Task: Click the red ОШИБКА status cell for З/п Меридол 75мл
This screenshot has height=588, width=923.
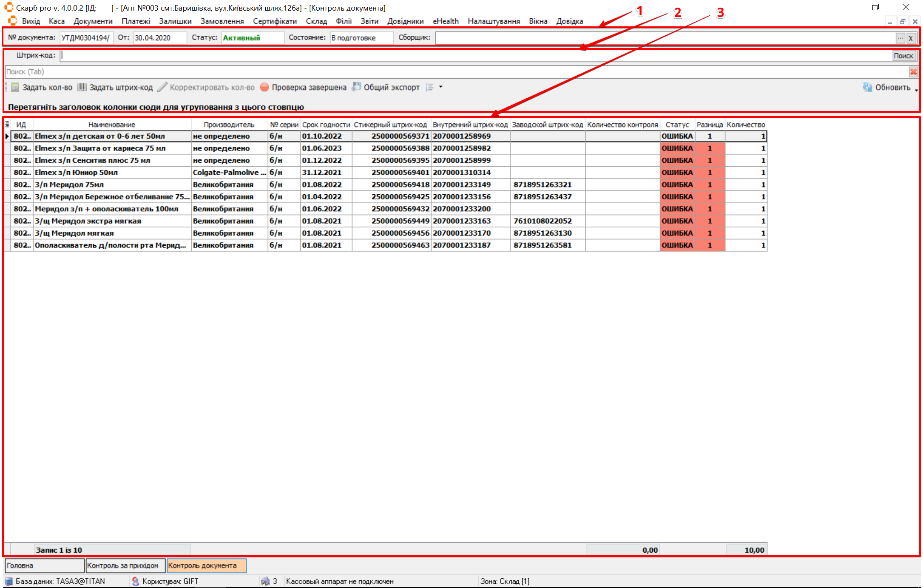Action: coord(677,185)
